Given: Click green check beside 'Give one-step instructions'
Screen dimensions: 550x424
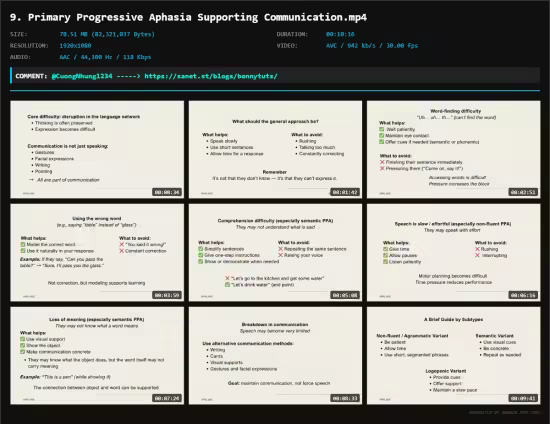Looking at the screenshot, I should coord(201,255).
